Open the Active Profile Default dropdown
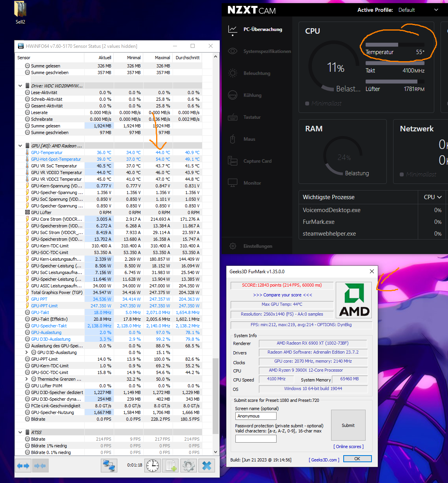 coord(419,10)
